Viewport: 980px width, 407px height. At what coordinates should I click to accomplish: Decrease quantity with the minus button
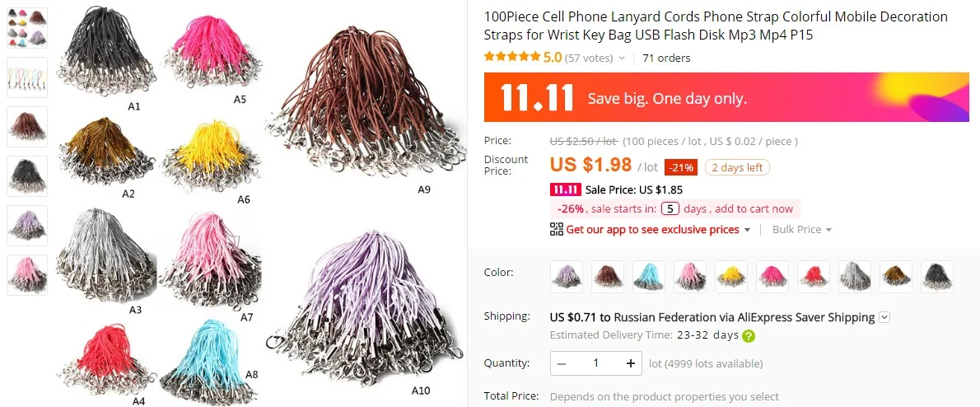(562, 363)
